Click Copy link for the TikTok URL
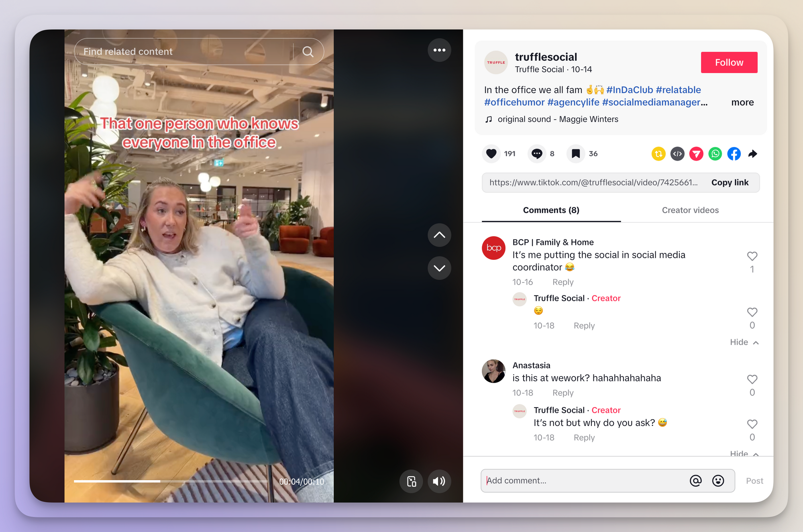 [730, 182]
